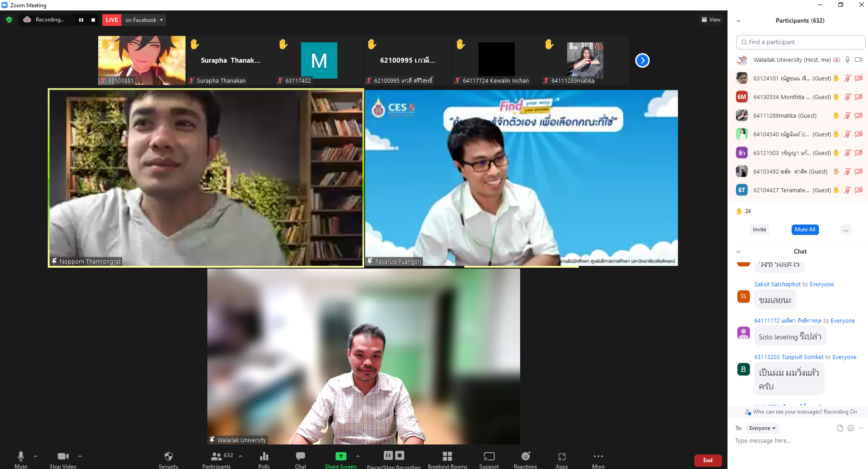Pause the cloud recording
This screenshot has width=868, height=469.
click(x=388, y=455)
